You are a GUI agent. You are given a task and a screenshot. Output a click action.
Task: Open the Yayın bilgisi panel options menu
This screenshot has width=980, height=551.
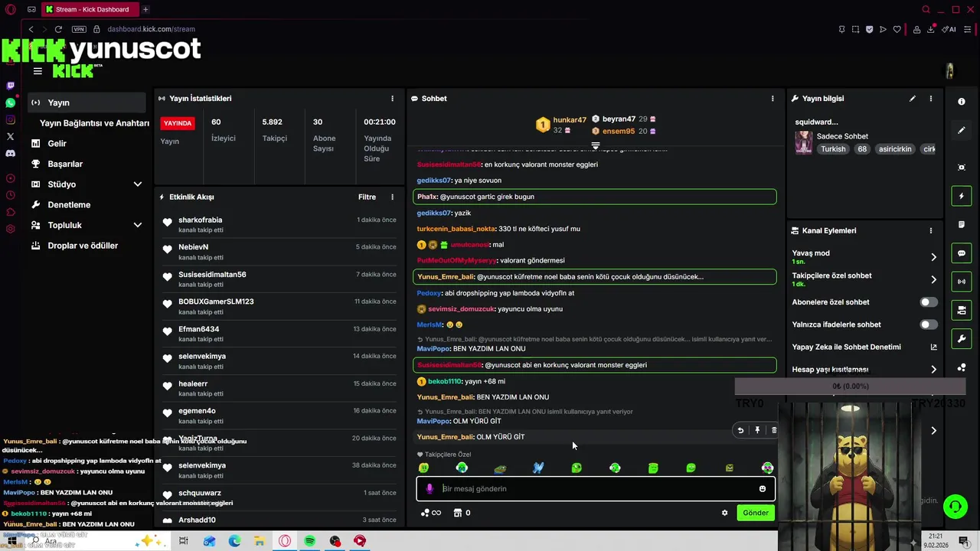pos(931,99)
